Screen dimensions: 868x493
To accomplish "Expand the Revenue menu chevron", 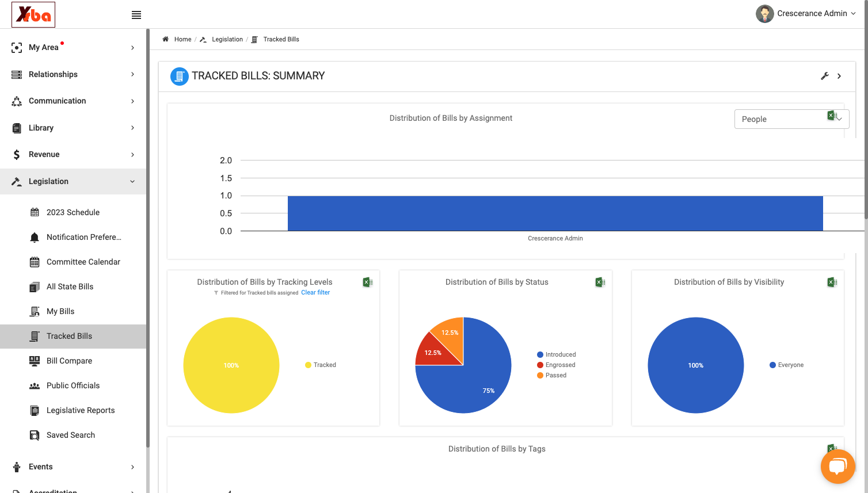I will (132, 155).
